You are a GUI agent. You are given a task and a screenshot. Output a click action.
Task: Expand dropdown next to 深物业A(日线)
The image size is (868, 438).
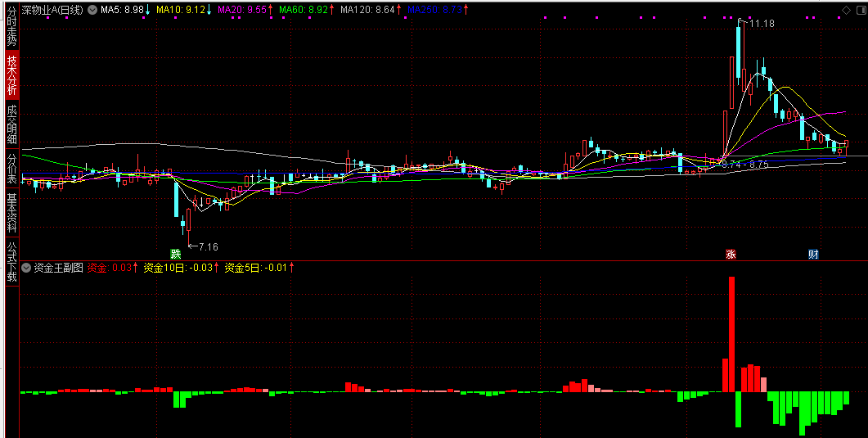click(92, 9)
